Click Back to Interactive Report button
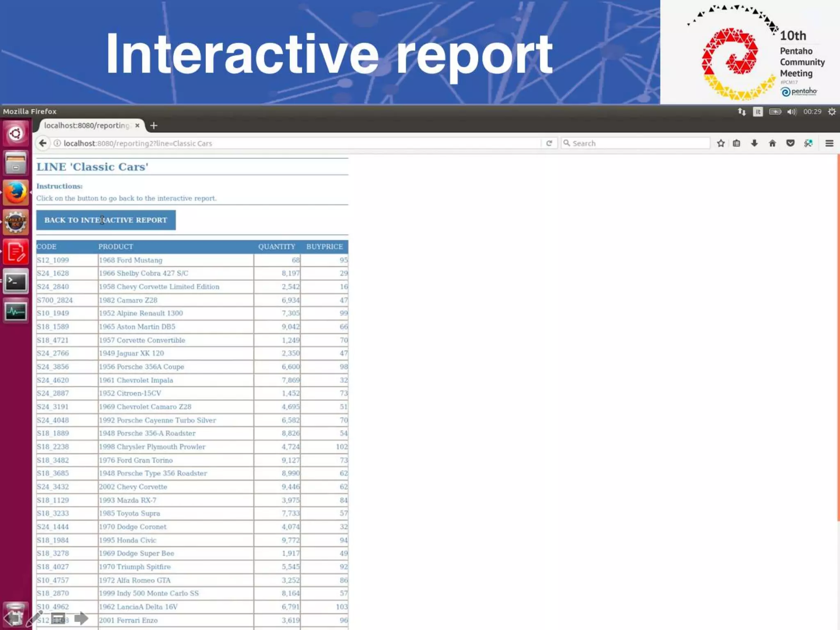This screenshot has height=630, width=840. (x=106, y=220)
